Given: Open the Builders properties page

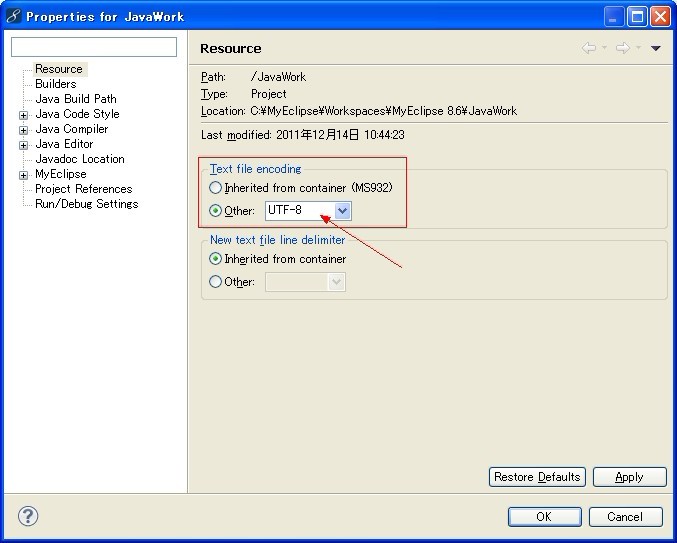Looking at the screenshot, I should pos(56,84).
